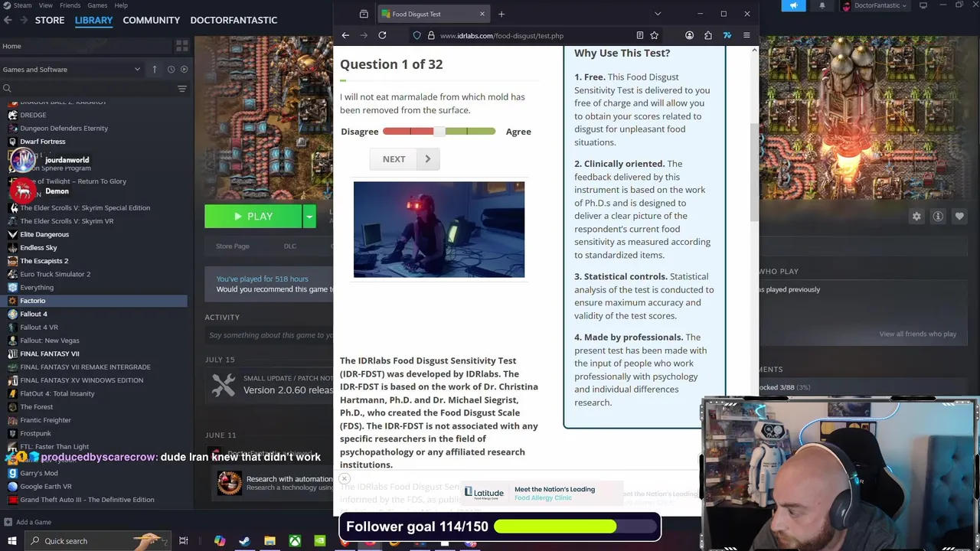The height and width of the screenshot is (551, 980).
Task: Open Firefox account icon
Action: pos(689,35)
